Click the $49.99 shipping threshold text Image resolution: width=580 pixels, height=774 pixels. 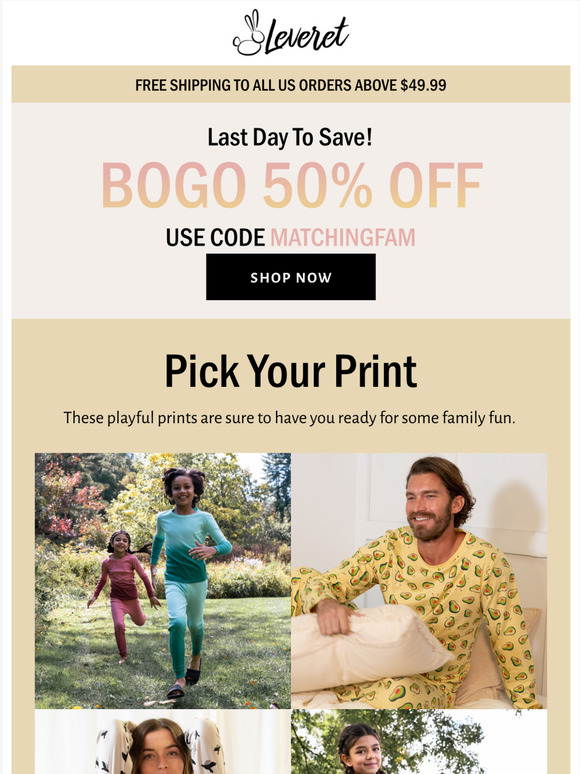423,85
